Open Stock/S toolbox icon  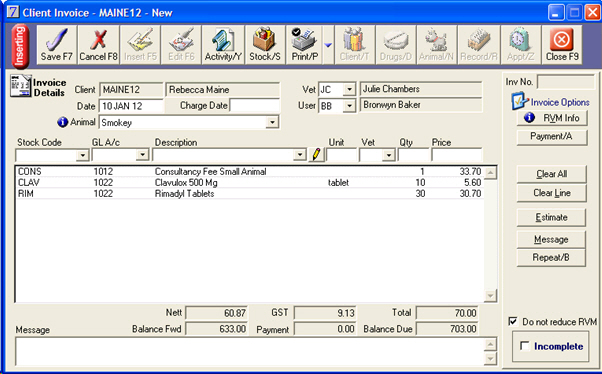265,45
